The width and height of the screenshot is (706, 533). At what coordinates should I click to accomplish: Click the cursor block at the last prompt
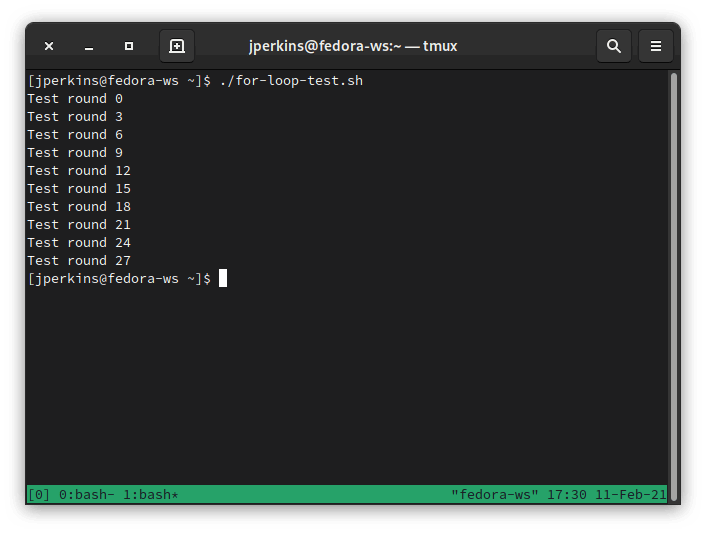tap(223, 278)
